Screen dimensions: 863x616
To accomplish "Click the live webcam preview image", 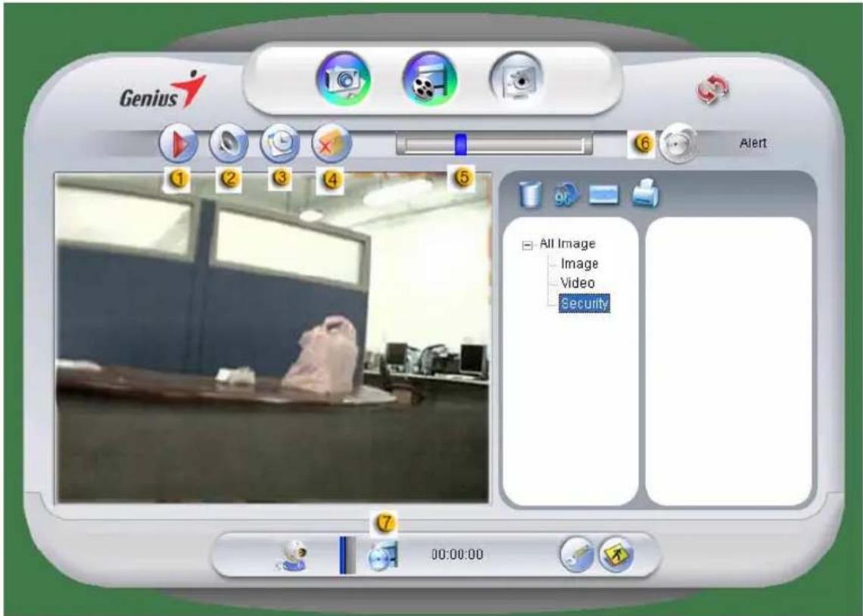I will pos(273,338).
